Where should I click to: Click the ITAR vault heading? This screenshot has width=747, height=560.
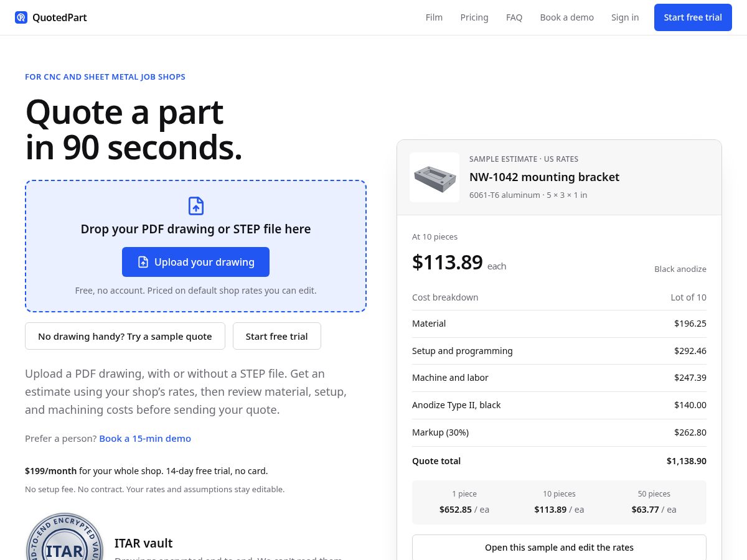(143, 543)
